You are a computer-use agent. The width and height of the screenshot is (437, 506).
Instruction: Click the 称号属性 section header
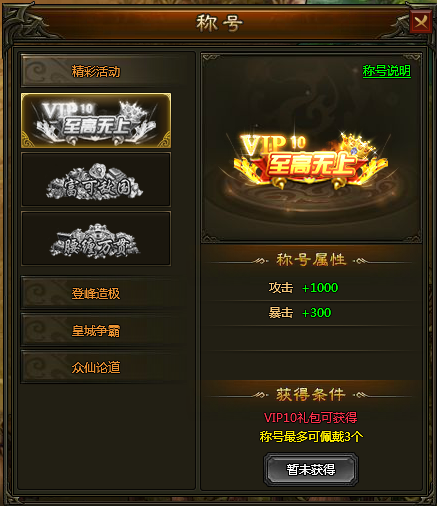pyautogui.click(x=311, y=260)
